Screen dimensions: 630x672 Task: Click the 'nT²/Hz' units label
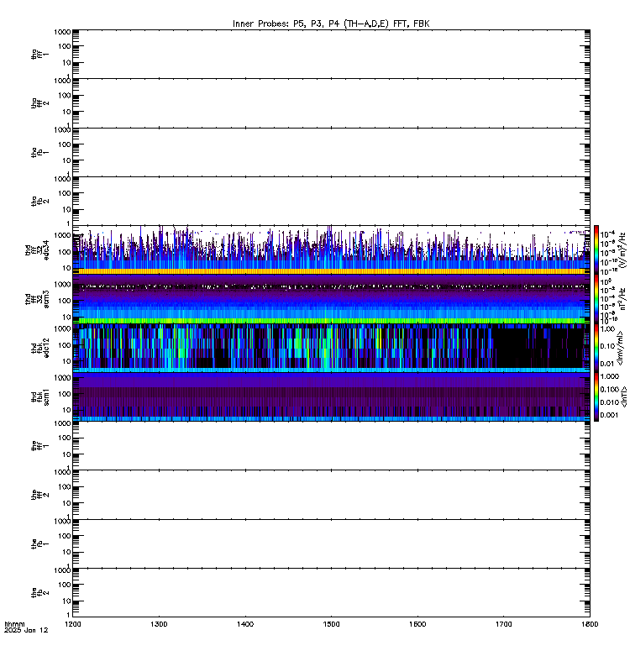point(623,299)
